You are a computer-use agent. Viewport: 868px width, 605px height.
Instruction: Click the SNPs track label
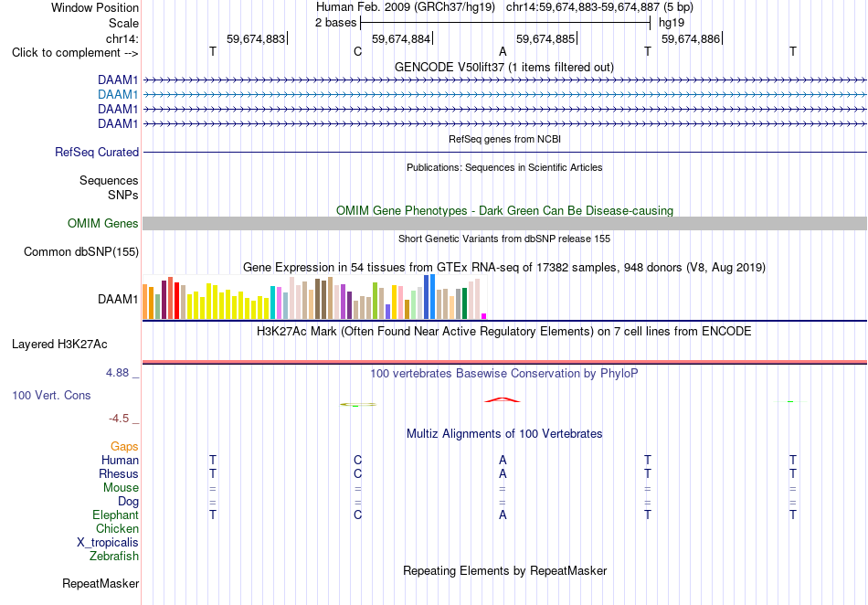click(123, 195)
